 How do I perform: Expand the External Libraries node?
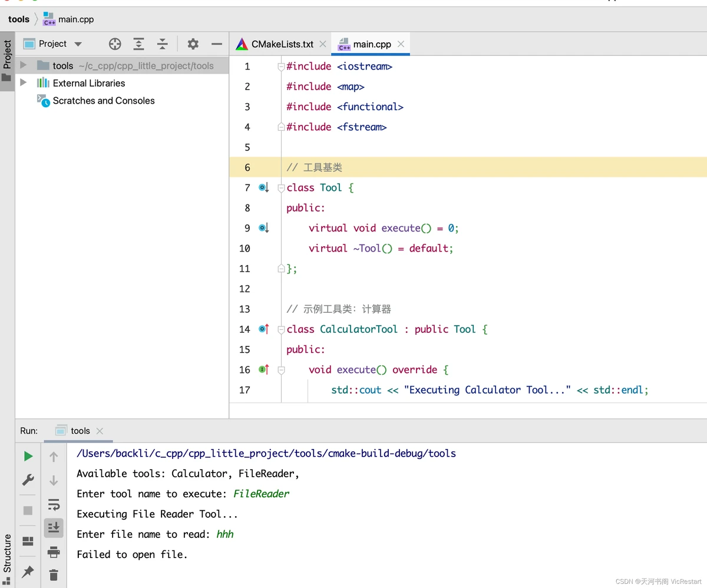pyautogui.click(x=24, y=83)
